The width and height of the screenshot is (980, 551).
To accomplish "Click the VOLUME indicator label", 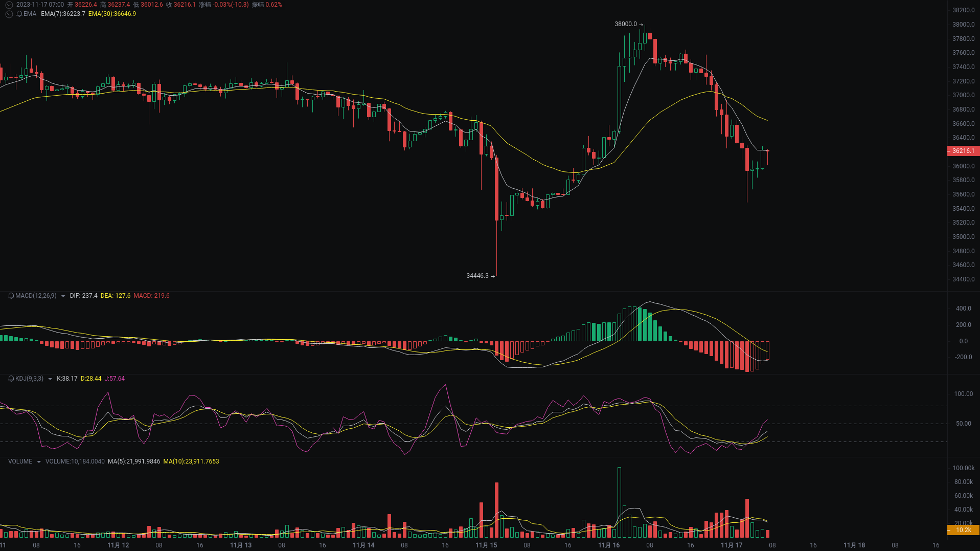I will [20, 461].
